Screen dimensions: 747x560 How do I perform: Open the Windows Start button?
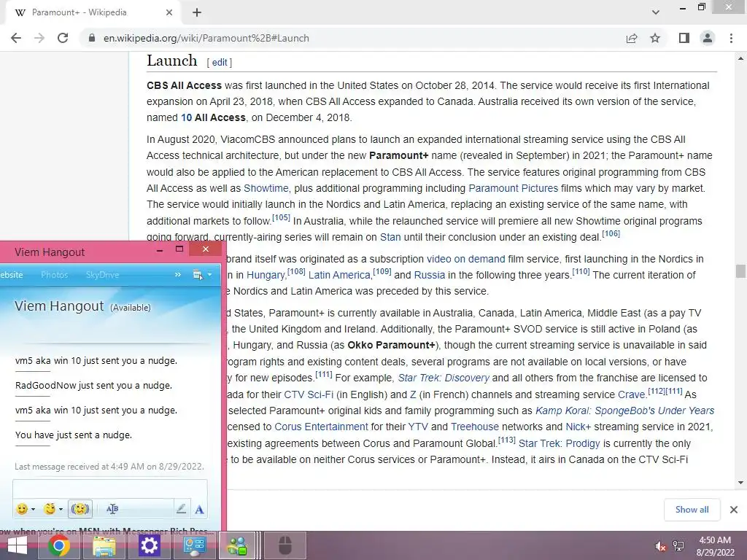click(18, 545)
